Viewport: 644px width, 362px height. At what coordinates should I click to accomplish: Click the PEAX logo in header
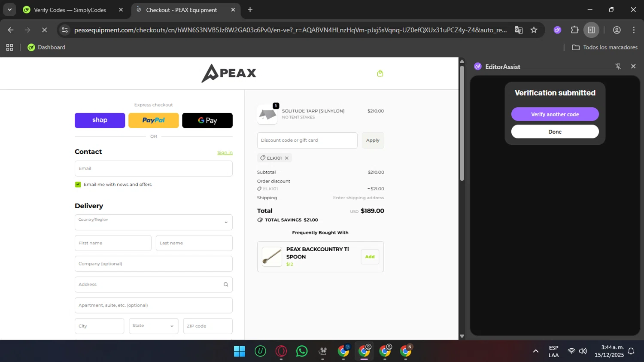point(229,73)
